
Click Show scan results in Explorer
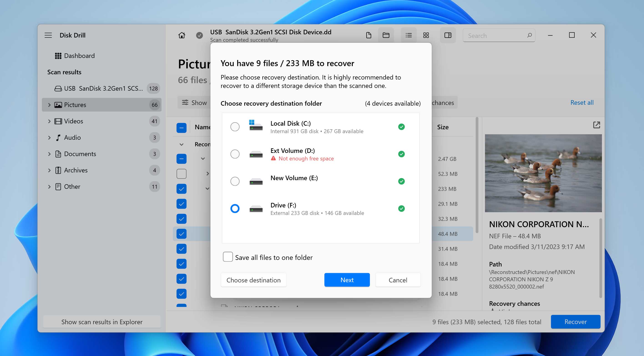pyautogui.click(x=102, y=322)
